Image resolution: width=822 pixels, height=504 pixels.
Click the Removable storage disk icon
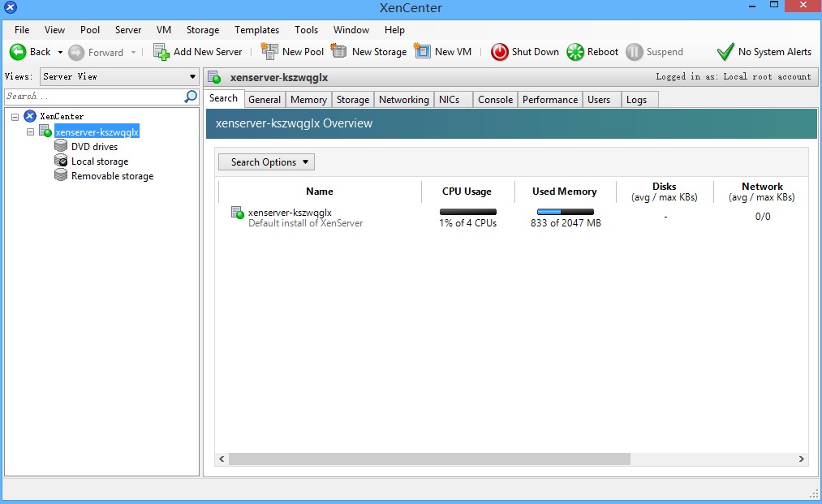(61, 175)
